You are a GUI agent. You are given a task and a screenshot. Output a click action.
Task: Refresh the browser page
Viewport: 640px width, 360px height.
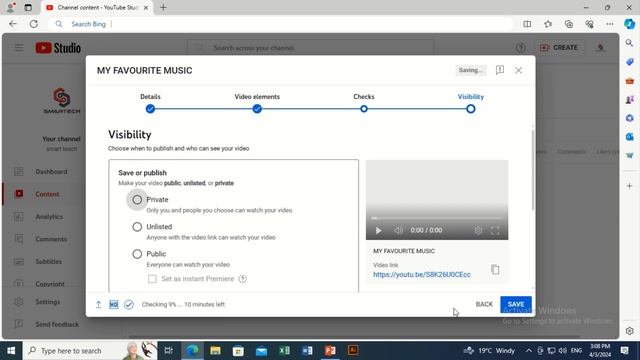point(33,24)
